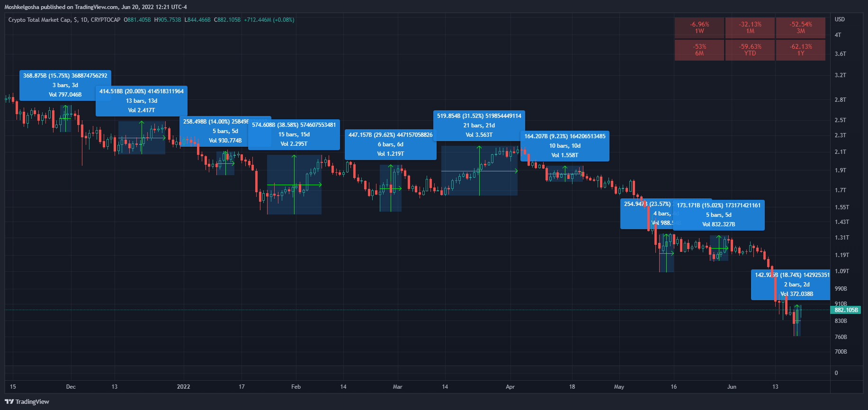The image size is (868, 410).
Task: Click the Mar date on time axis
Action: click(x=398, y=387)
